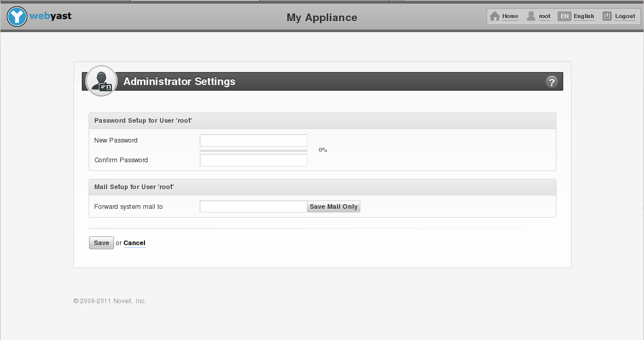Click the Logout power icon
The height and width of the screenshot is (340, 644).
[607, 16]
